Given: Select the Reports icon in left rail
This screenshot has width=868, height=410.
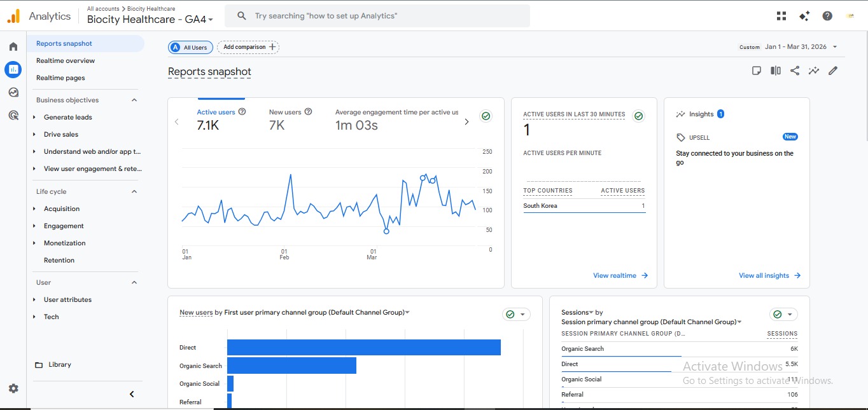Looking at the screenshot, I should tap(13, 69).
